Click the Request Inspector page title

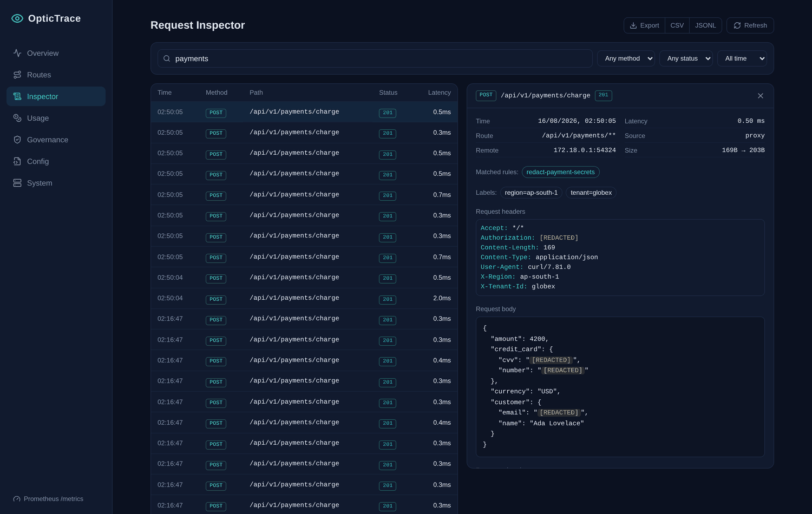point(198,25)
